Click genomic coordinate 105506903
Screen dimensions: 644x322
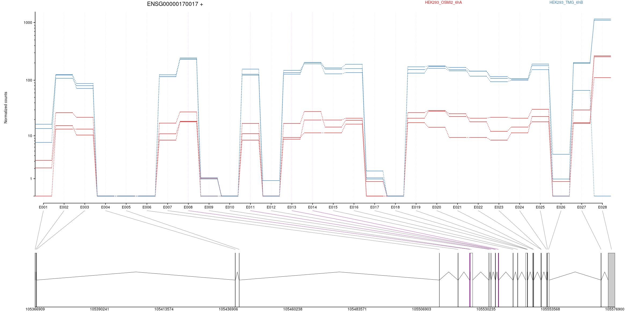pos(422,309)
